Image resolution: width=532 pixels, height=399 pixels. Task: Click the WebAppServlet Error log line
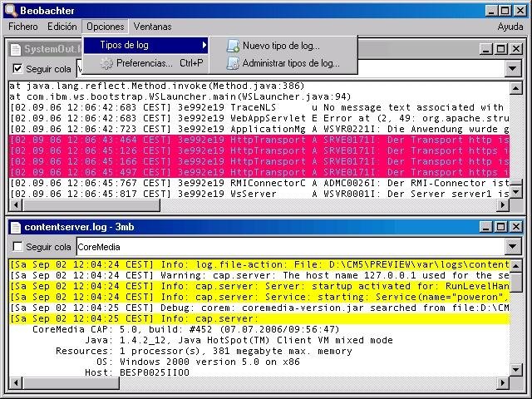point(259,118)
